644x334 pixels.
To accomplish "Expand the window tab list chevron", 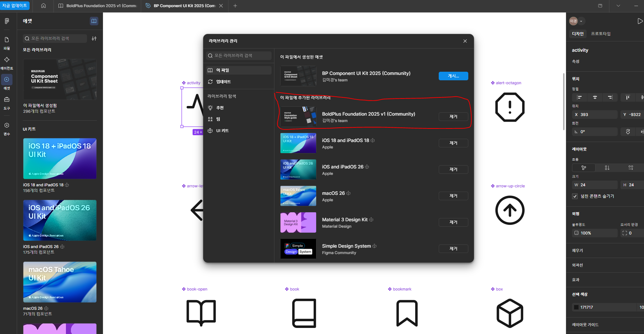I will (x=618, y=6).
